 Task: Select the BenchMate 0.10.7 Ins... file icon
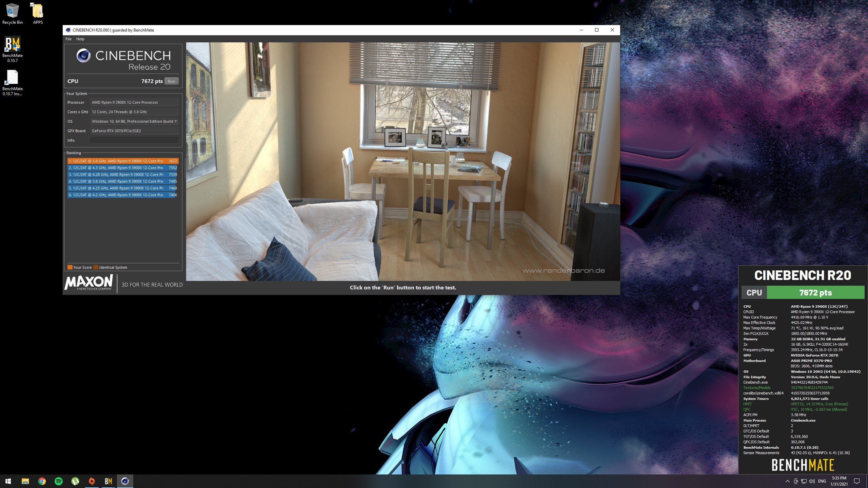pyautogui.click(x=13, y=83)
